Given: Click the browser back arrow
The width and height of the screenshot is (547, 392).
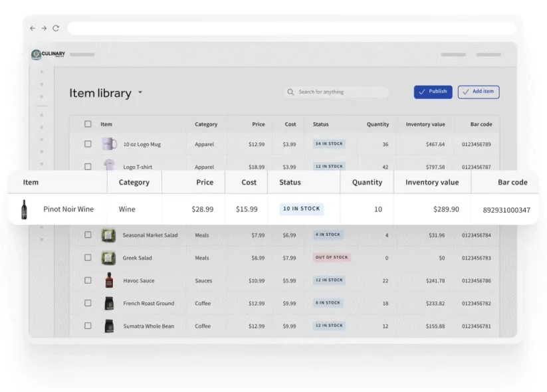Looking at the screenshot, I should [33, 29].
